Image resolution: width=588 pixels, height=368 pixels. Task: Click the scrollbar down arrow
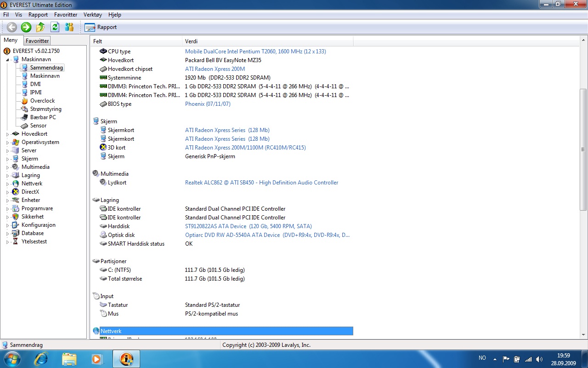(583, 336)
